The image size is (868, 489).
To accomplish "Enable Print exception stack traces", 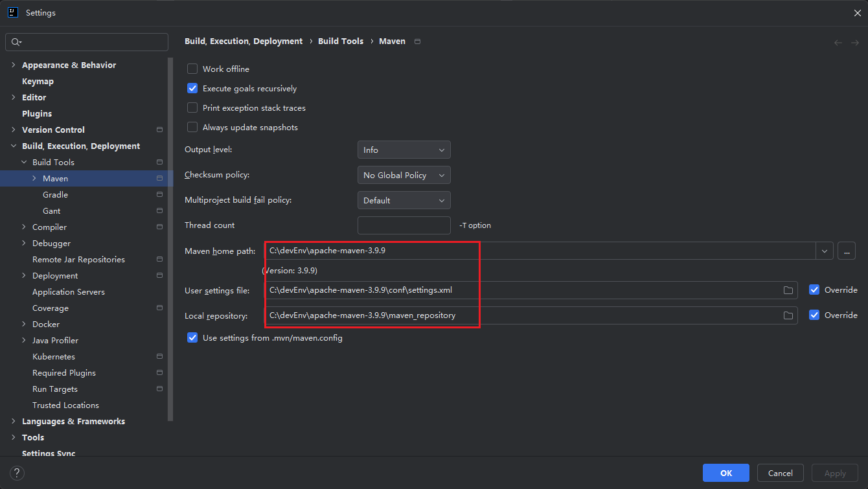I will click(192, 108).
